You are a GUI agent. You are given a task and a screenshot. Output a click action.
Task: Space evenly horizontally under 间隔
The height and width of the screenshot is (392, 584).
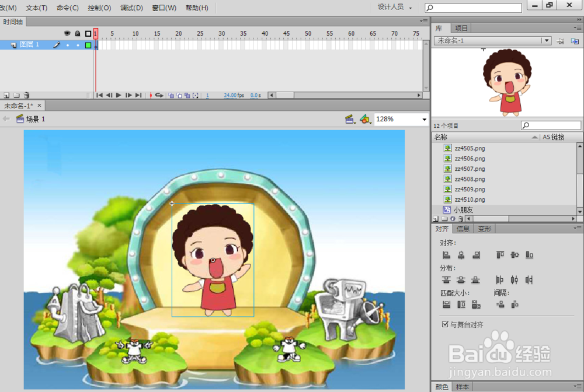[515, 304]
